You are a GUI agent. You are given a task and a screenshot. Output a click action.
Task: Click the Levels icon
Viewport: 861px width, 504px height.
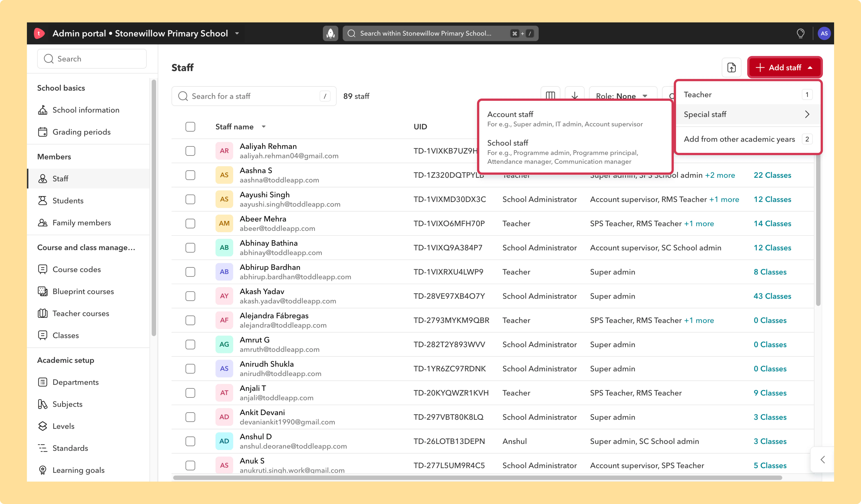(x=43, y=426)
